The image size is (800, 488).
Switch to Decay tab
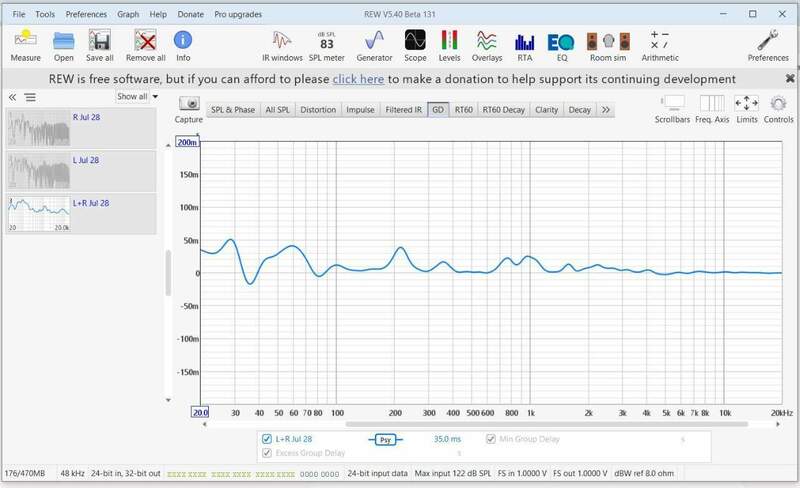[580, 110]
